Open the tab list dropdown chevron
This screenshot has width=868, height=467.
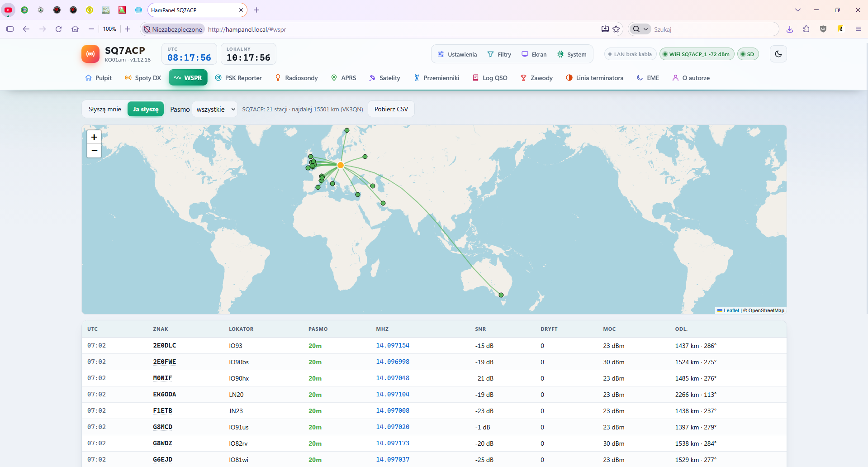point(798,10)
